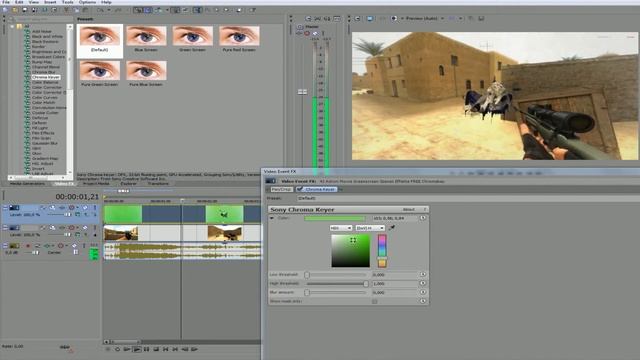The height and width of the screenshot is (360, 640).
Task: Click the Pause button in timeline transport
Action: tap(146, 349)
